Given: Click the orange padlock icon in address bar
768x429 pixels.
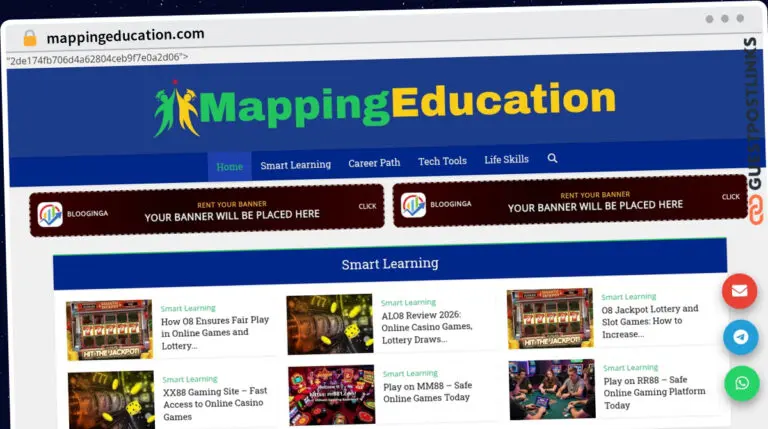Looking at the screenshot, I should [x=30, y=38].
